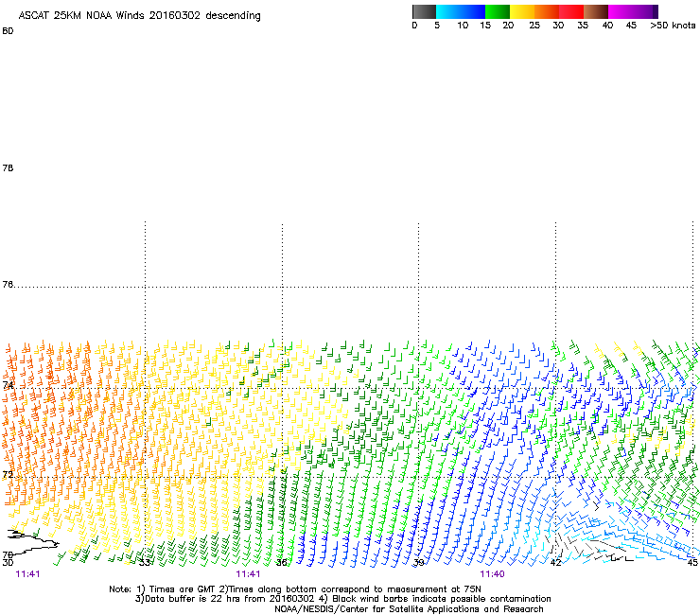Click the yellow 20-25 knots color band

point(522,11)
